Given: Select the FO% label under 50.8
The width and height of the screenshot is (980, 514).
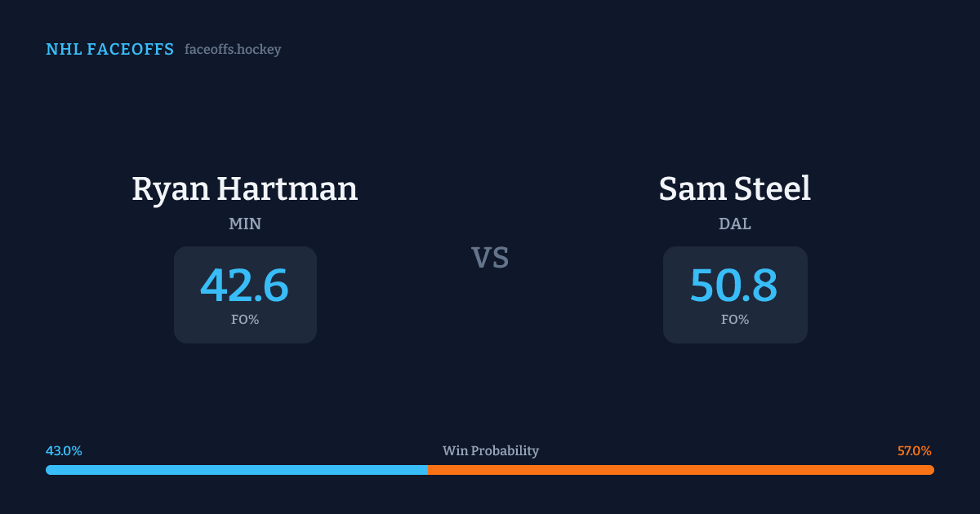Looking at the screenshot, I should tap(735, 320).
